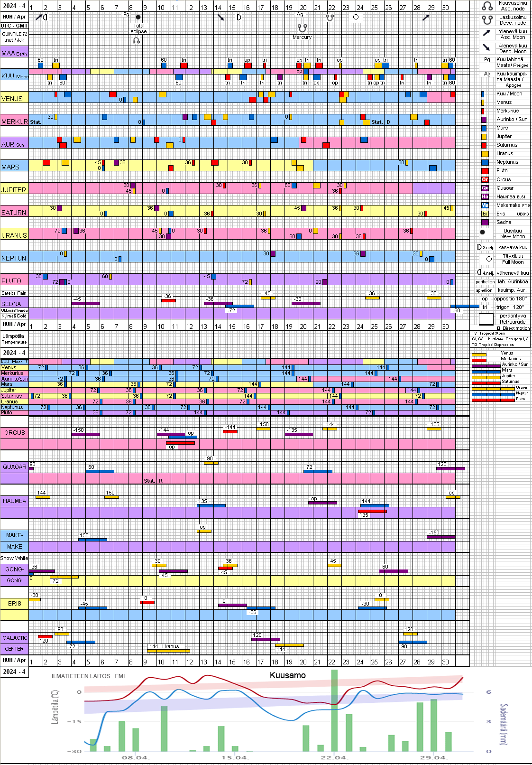Click the New Moon black dot in legend
Viewport: 532px width, 765px height.
tap(483, 233)
